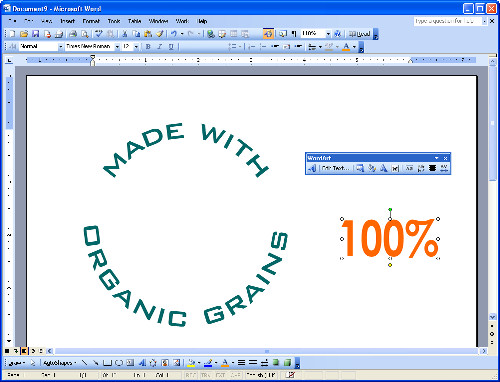Open the Format menu
The image size is (500, 382).
coord(91,21)
